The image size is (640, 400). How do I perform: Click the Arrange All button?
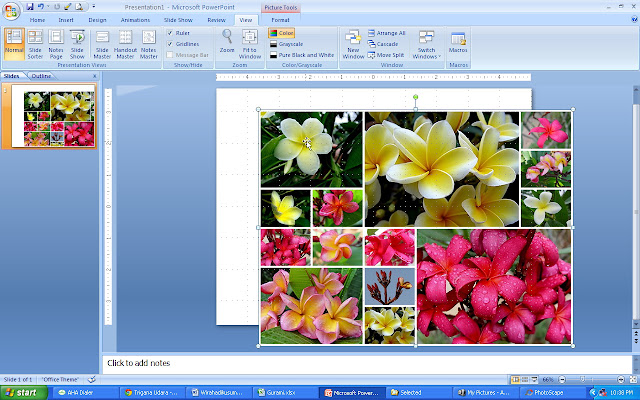click(x=389, y=33)
